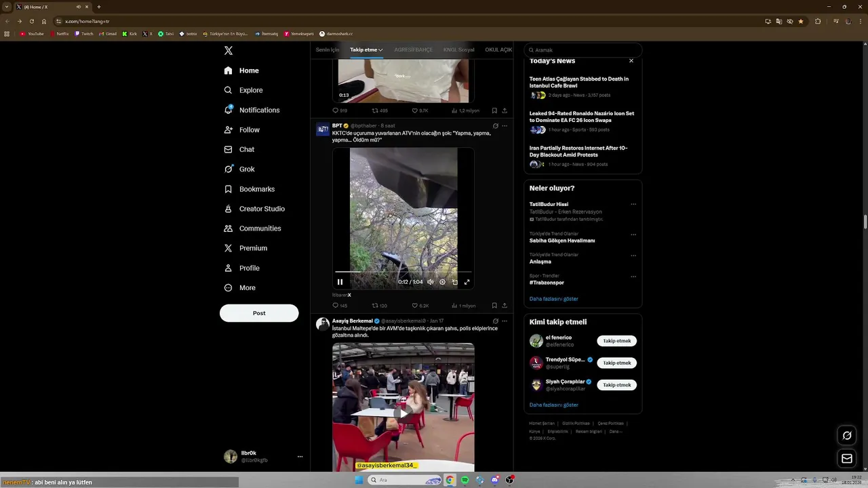Open Spotify from Windows taskbar
Screen dimensions: 868x488
point(465,480)
